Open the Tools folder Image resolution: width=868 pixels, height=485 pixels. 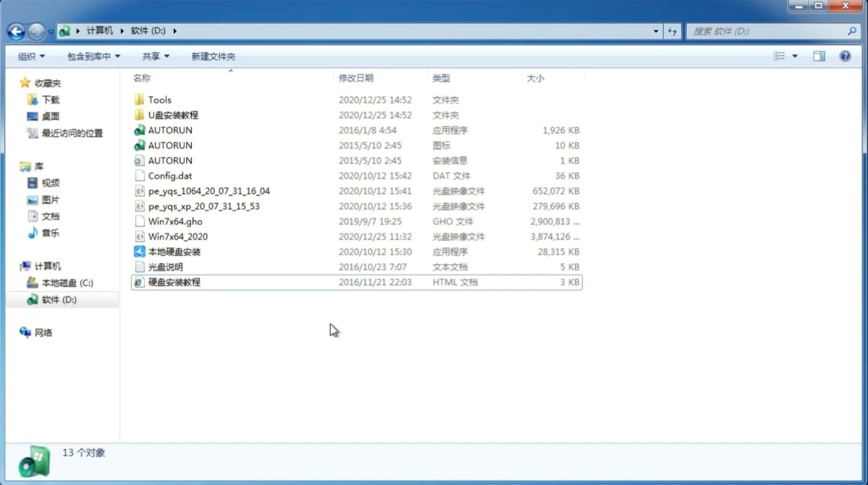pyautogui.click(x=160, y=99)
